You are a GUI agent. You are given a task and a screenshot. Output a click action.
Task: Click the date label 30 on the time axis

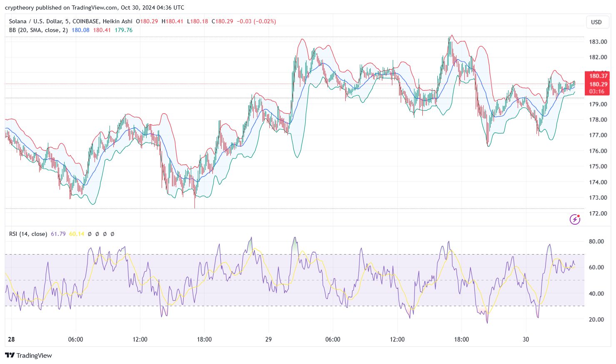pyautogui.click(x=526, y=339)
